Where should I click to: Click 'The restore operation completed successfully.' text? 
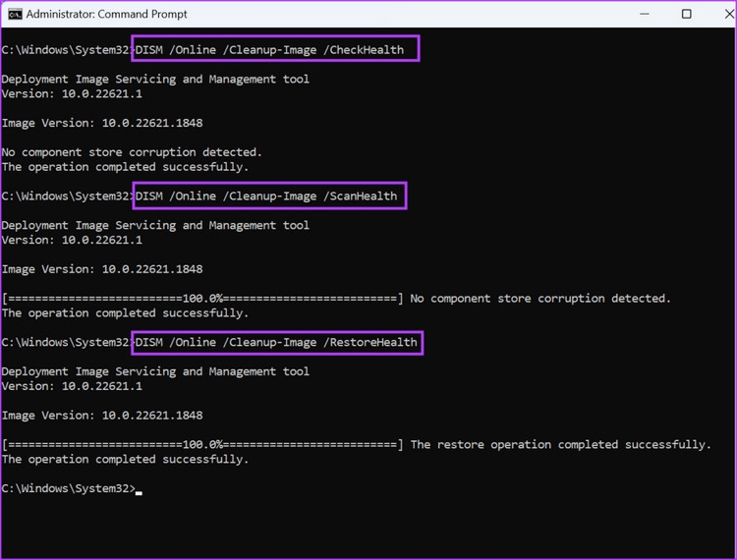(x=561, y=444)
